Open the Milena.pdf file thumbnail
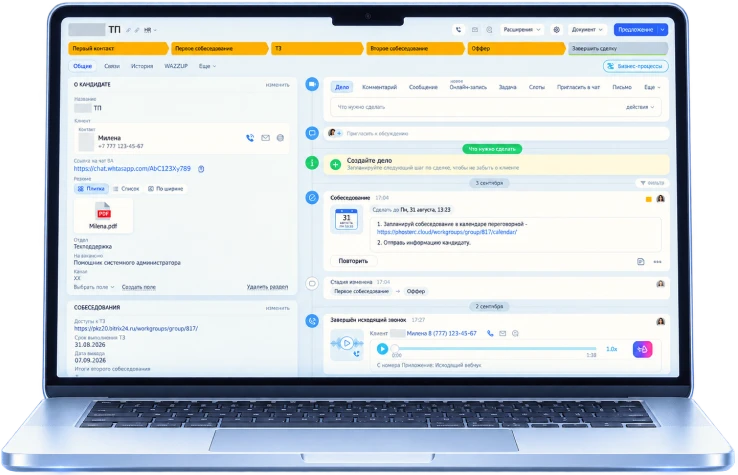 click(x=103, y=216)
